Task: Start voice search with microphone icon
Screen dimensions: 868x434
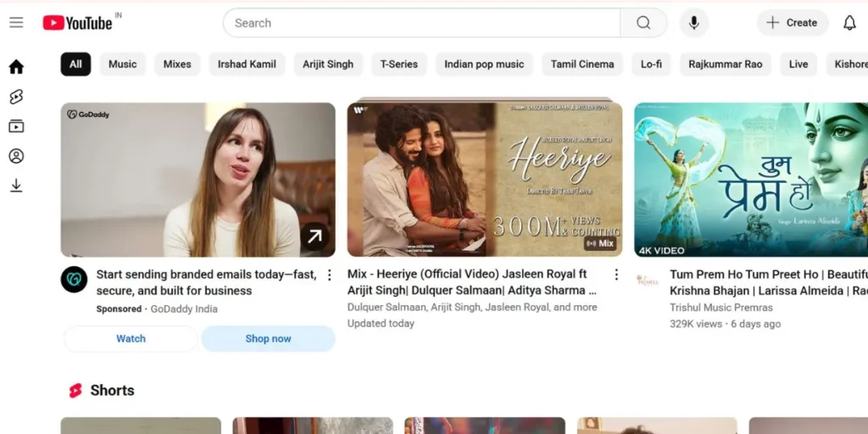Action: point(693,23)
